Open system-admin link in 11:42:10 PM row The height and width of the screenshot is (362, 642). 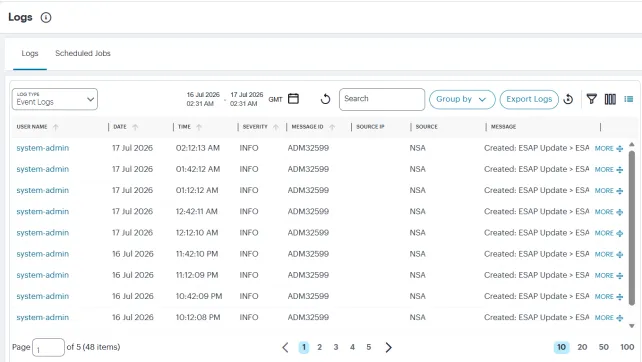[x=43, y=254]
